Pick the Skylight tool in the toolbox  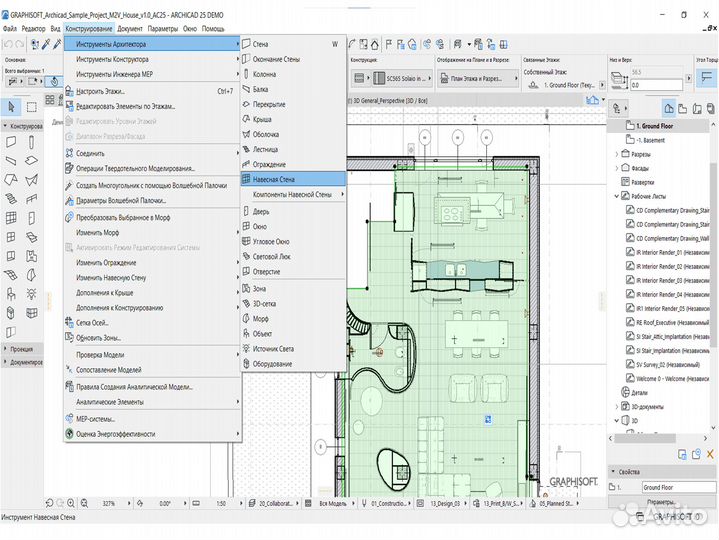(32, 237)
